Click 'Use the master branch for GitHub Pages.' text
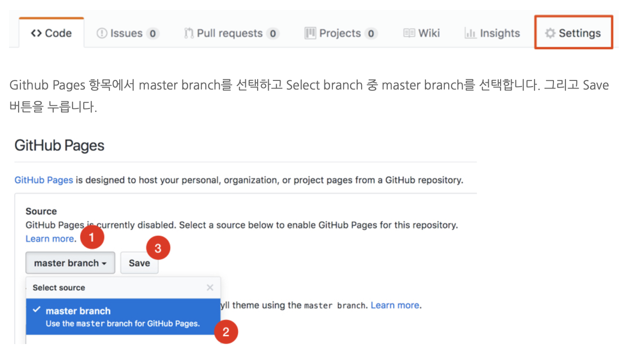The image size is (644, 355). click(x=123, y=324)
